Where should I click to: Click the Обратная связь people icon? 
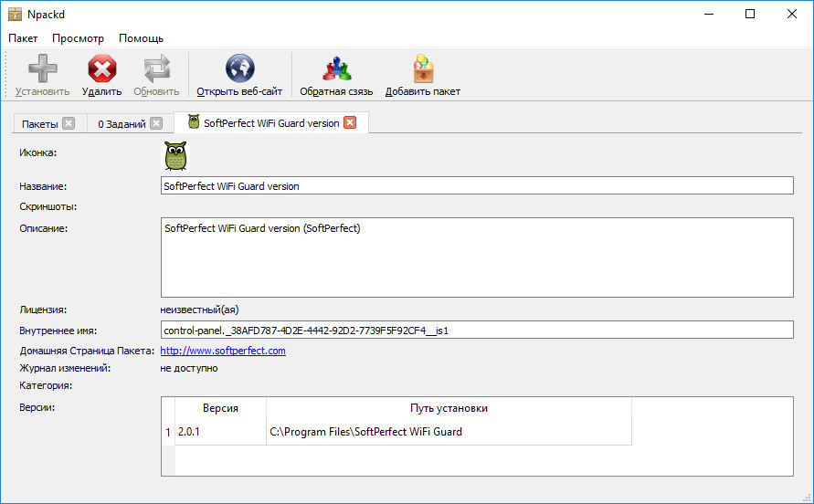(x=336, y=68)
